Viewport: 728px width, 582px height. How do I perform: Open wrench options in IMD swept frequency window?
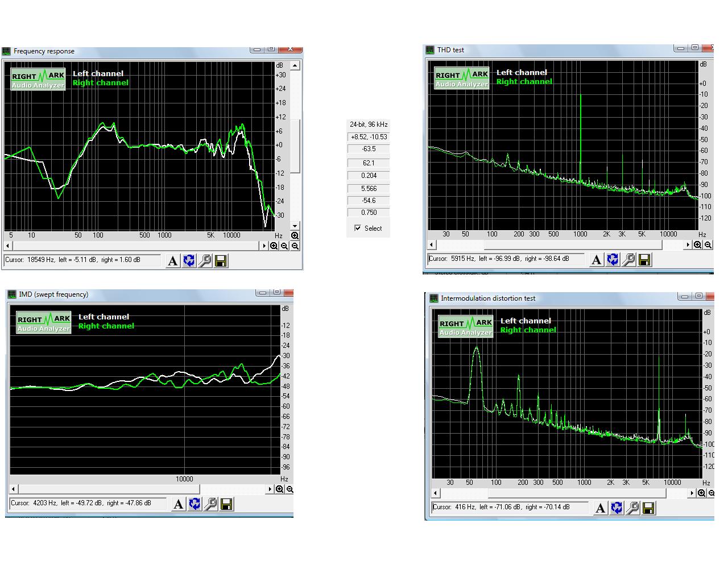click(210, 504)
